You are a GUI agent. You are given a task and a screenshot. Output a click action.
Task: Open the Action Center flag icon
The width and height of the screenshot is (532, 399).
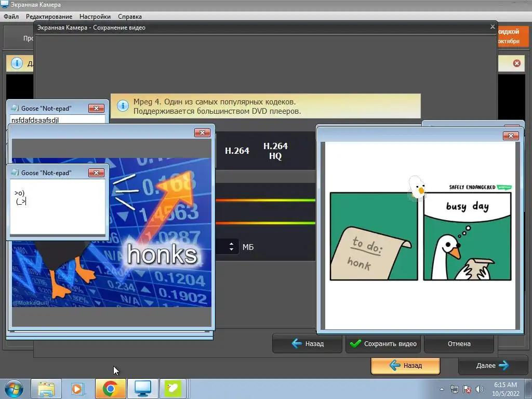pos(467,389)
